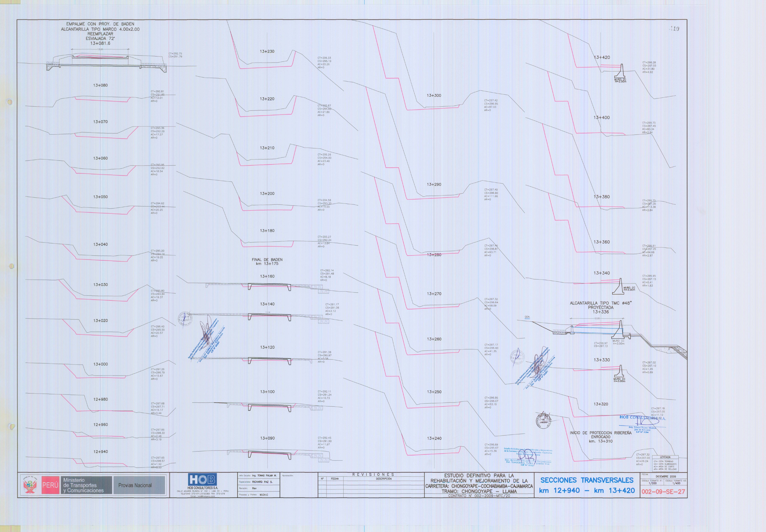Select section label '13+340'
This screenshot has height=532, width=766.
coord(601,273)
